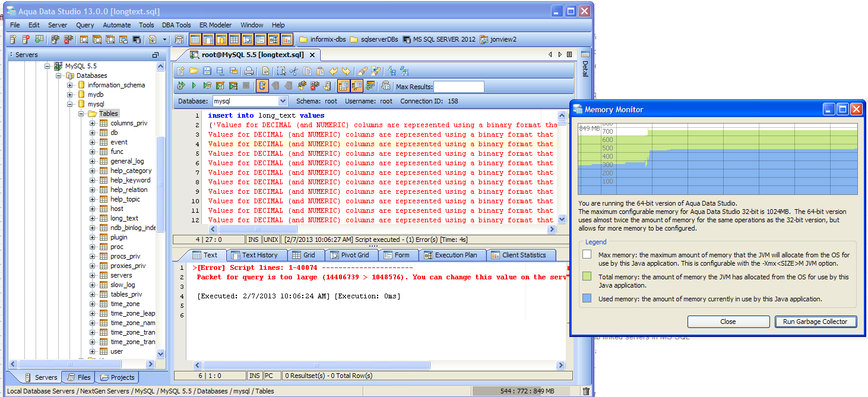Open the sqlserverDBs bookmark folder
Image resolution: width=868 pixels, height=397 pixels.
pyautogui.click(x=374, y=40)
